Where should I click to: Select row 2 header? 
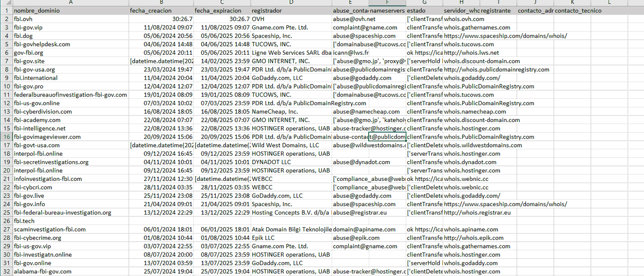pyautogui.click(x=6, y=19)
